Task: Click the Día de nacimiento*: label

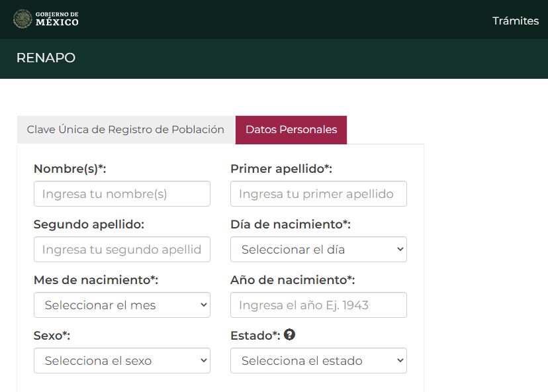Action: (x=291, y=224)
